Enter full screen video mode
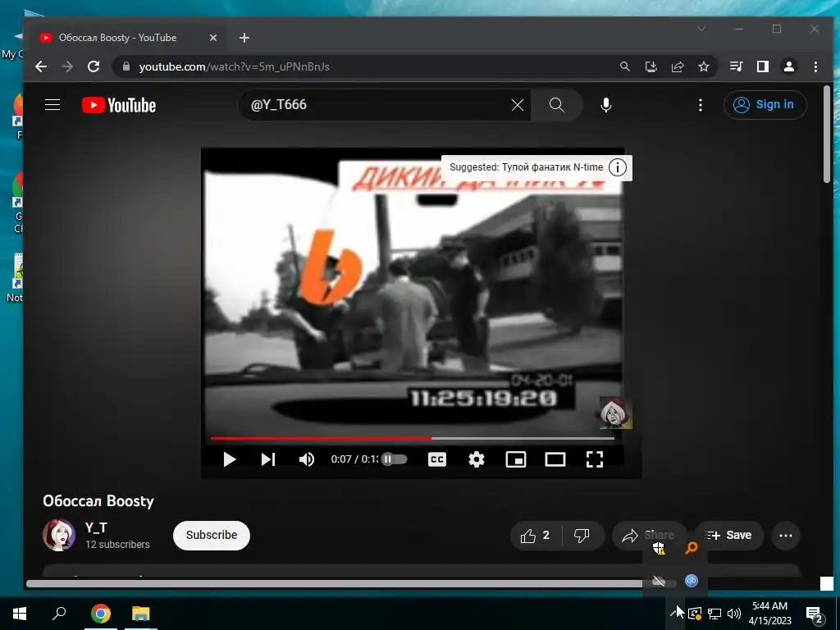This screenshot has height=630, width=840. click(595, 459)
